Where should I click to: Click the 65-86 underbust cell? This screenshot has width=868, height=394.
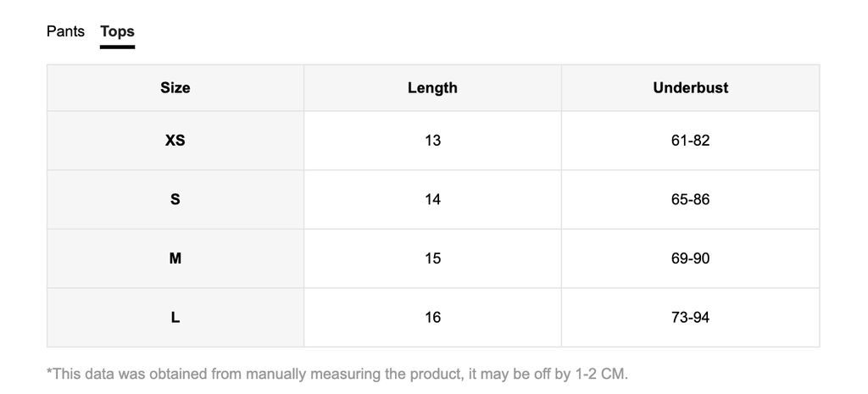pyautogui.click(x=690, y=199)
